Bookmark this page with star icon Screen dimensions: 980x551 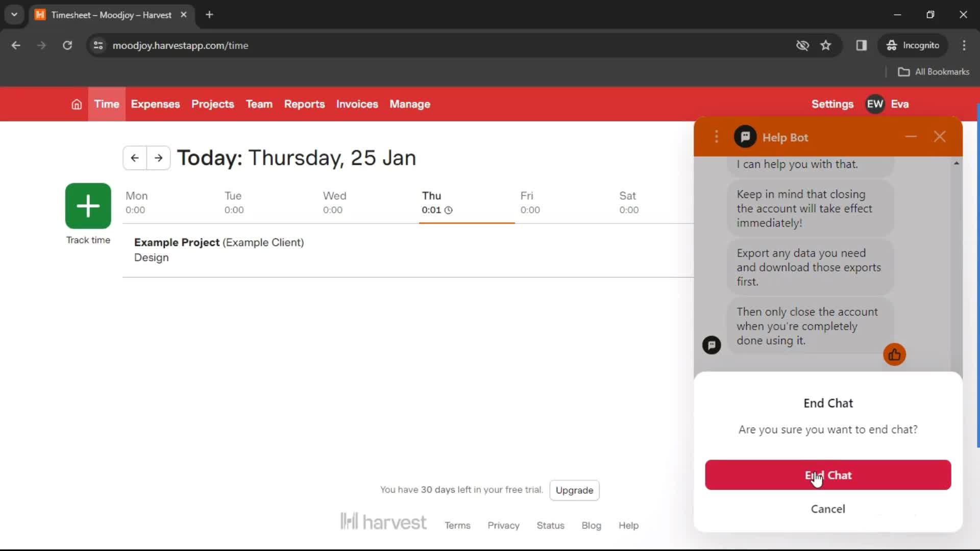[826, 45]
